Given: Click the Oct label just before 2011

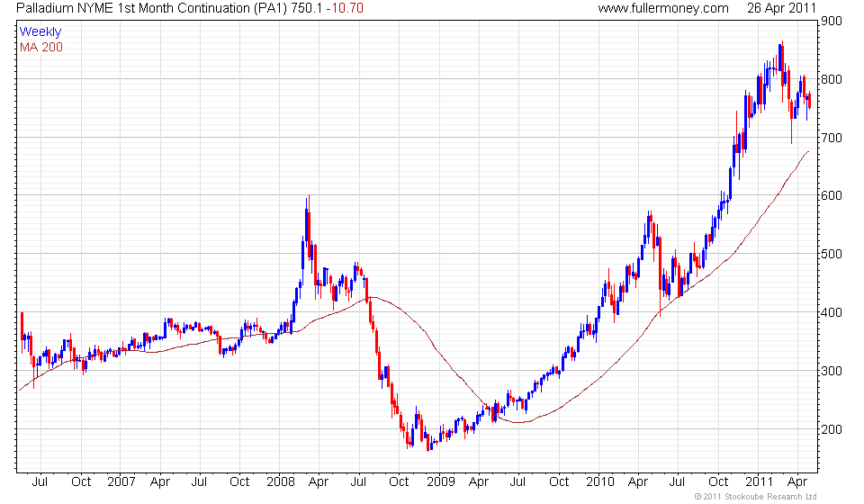Looking at the screenshot, I should coord(718,481).
